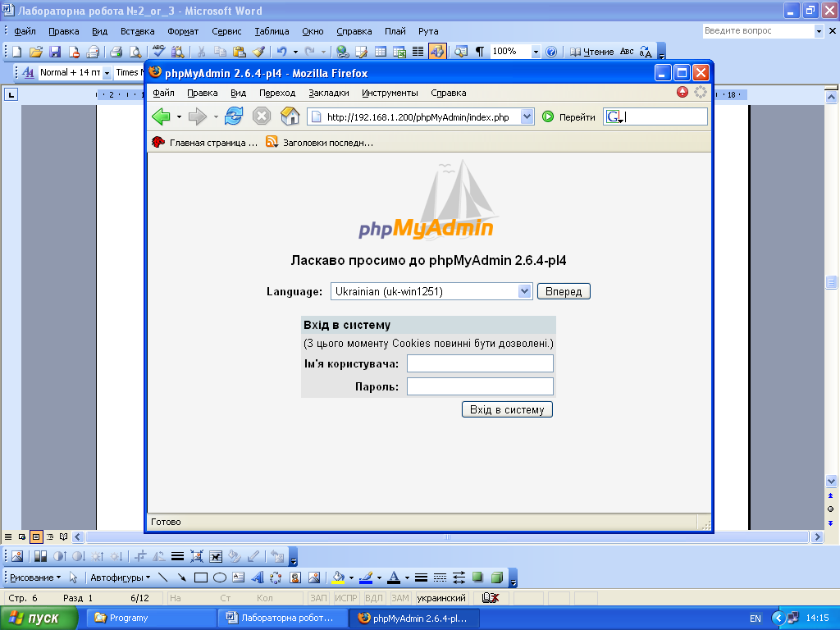Open a file using Word's folder icon

36,52
